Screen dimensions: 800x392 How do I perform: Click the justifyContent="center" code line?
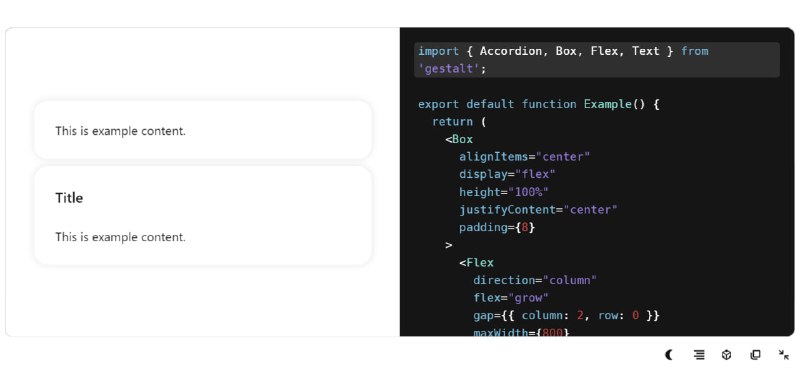pyautogui.click(x=538, y=210)
